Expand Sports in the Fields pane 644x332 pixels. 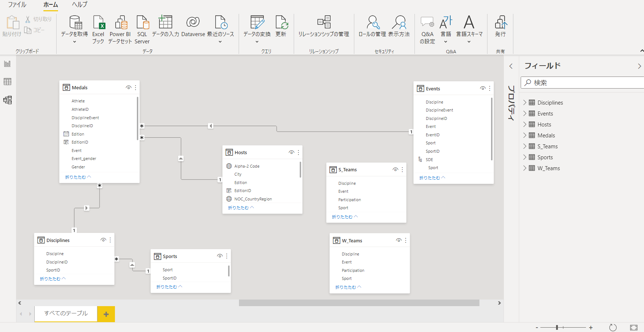(525, 157)
